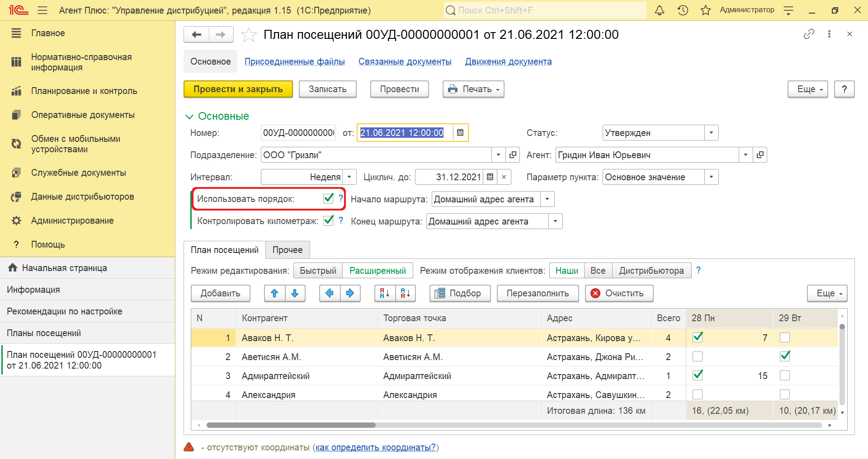Click Добавить button
This screenshot has width=868, height=459.
point(221,293)
